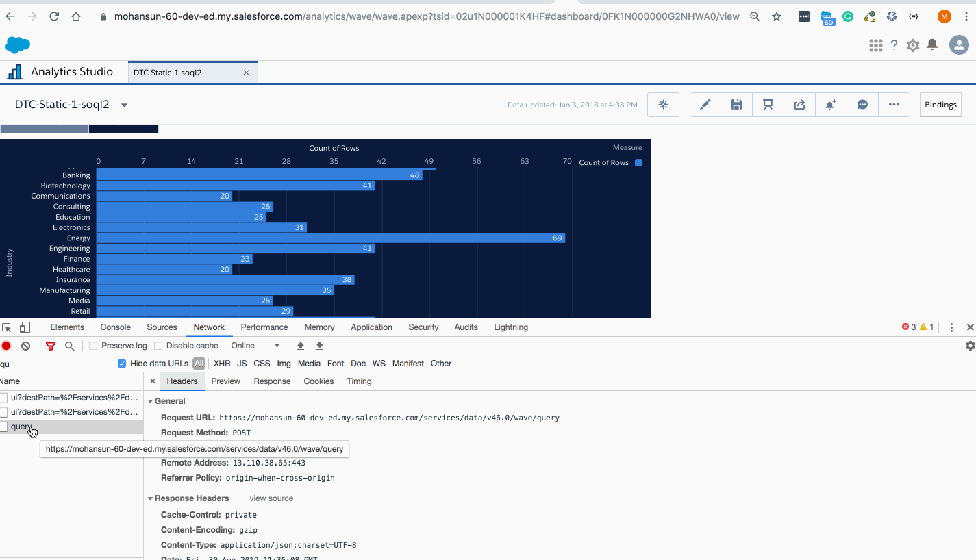Open Salesforce setup gear icon
This screenshot has width=976, height=560.
[913, 45]
